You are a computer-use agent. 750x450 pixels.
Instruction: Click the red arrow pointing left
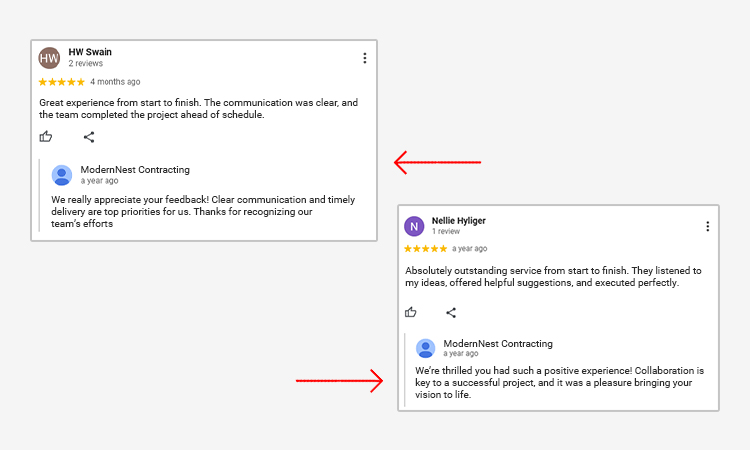pos(437,161)
